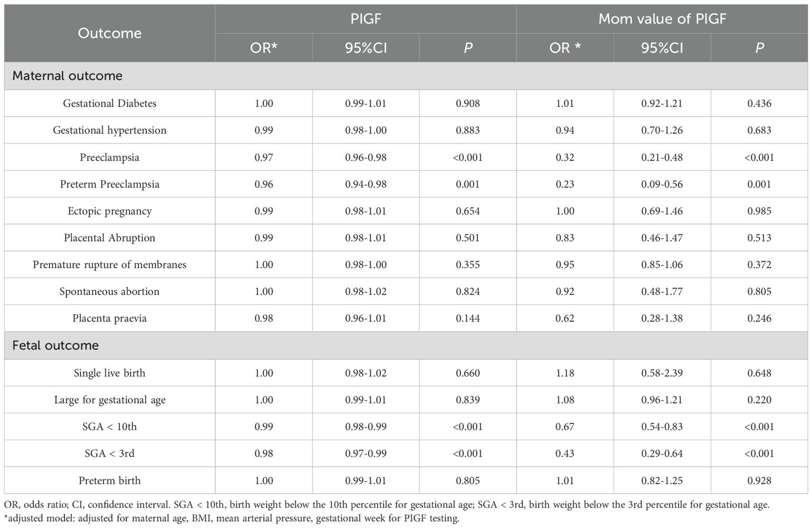Select the Placental Abruption outcome cell
The width and height of the screenshot is (812, 528).
[x=110, y=238]
